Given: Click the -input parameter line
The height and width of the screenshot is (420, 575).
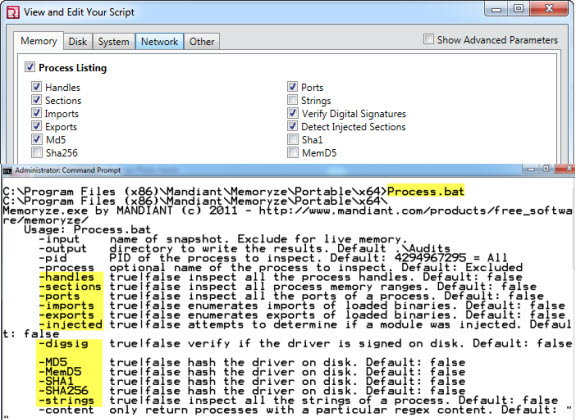Looking at the screenshot, I should [x=223, y=239].
